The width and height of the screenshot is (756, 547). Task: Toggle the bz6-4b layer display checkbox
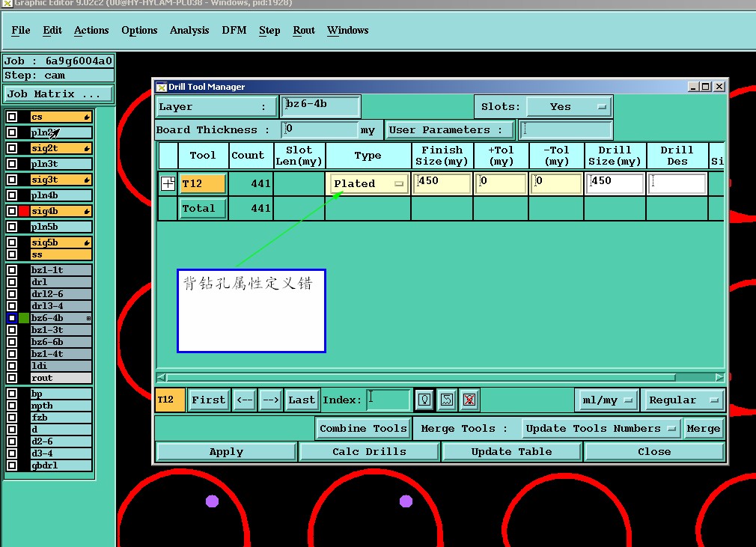point(12,318)
